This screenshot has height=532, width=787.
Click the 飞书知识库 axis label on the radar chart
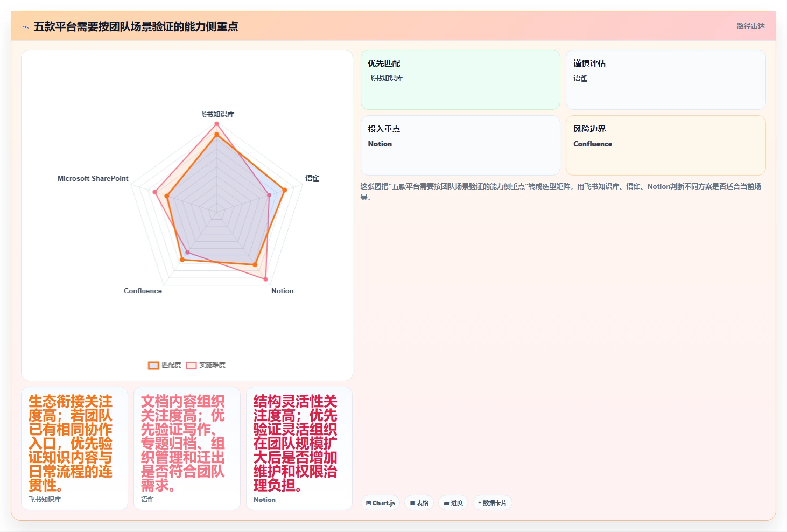click(217, 114)
